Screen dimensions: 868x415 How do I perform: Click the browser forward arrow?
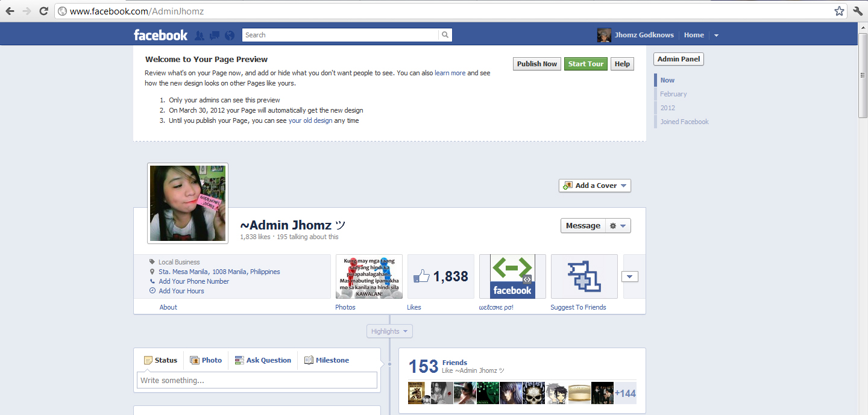tap(27, 11)
